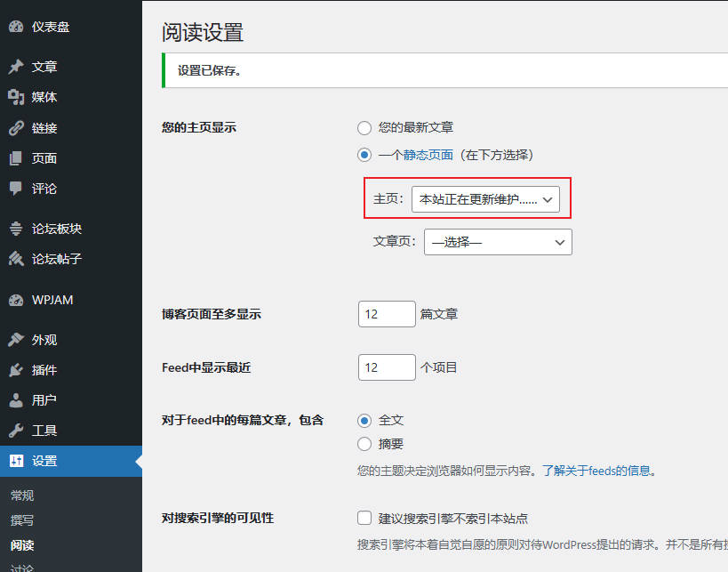Click the speech bubble Comments icon
Viewport: 728px width, 572px height.
16,189
